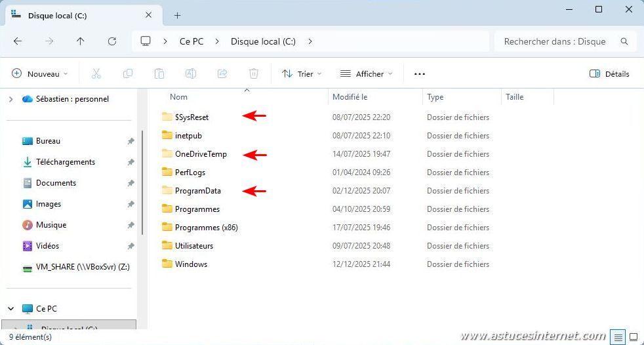Open the Trier sort dropdown
Image resolution: width=644 pixels, height=345 pixels.
pos(302,74)
